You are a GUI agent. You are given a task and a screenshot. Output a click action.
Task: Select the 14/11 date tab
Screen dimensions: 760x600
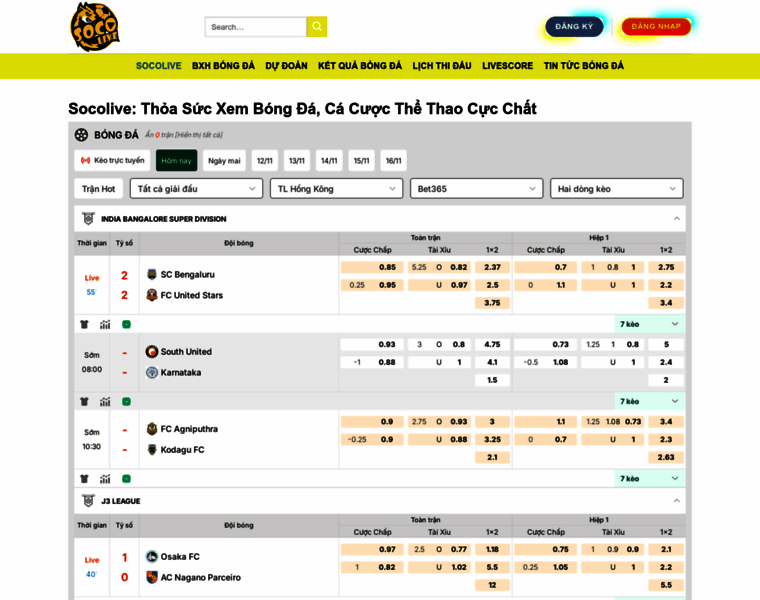pyautogui.click(x=329, y=160)
